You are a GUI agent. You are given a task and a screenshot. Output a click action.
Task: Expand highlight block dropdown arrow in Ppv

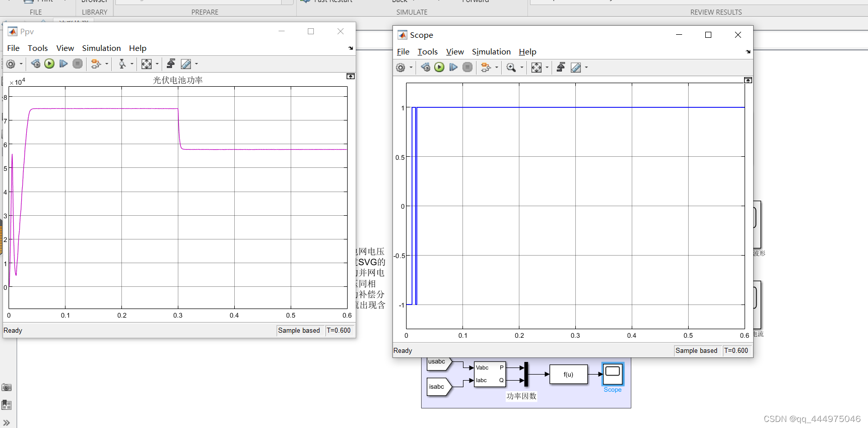(107, 64)
